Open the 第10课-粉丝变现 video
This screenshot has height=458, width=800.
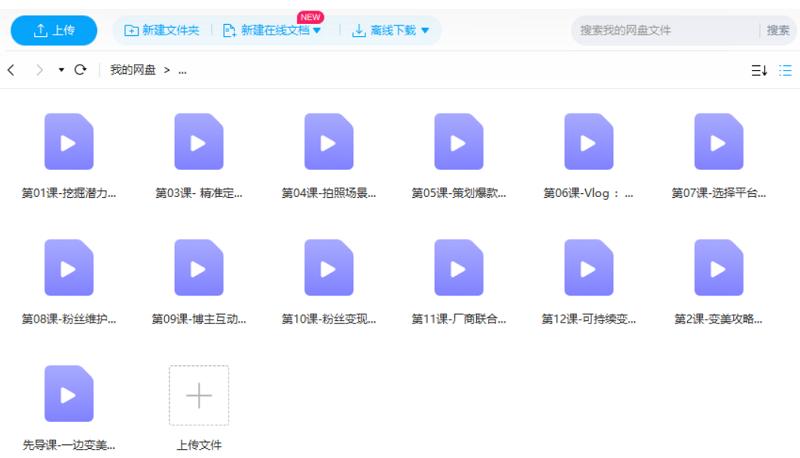coord(329,268)
